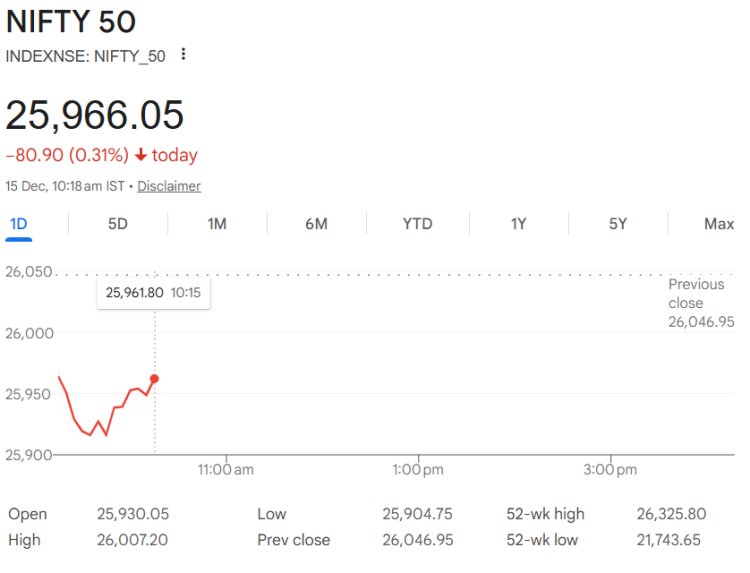The height and width of the screenshot is (573, 750).
Task: Click the NIFTY 50 title heading
Action: [x=71, y=22]
